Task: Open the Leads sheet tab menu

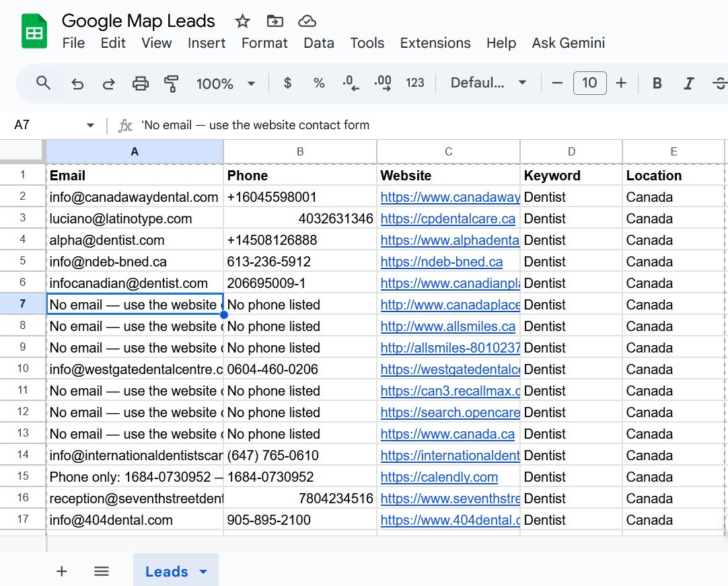Action: [204, 571]
